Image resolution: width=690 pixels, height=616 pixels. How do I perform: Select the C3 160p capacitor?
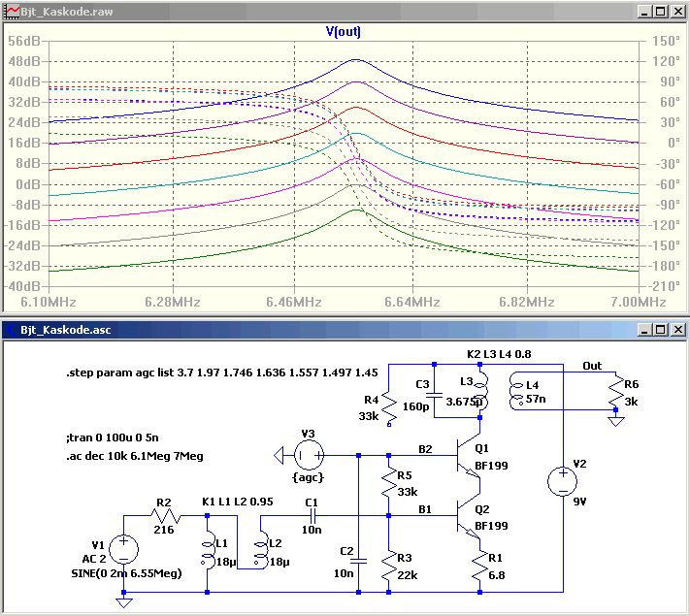click(x=434, y=395)
